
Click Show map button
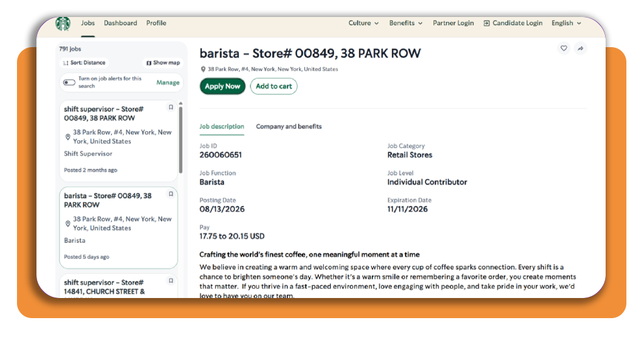pos(163,63)
